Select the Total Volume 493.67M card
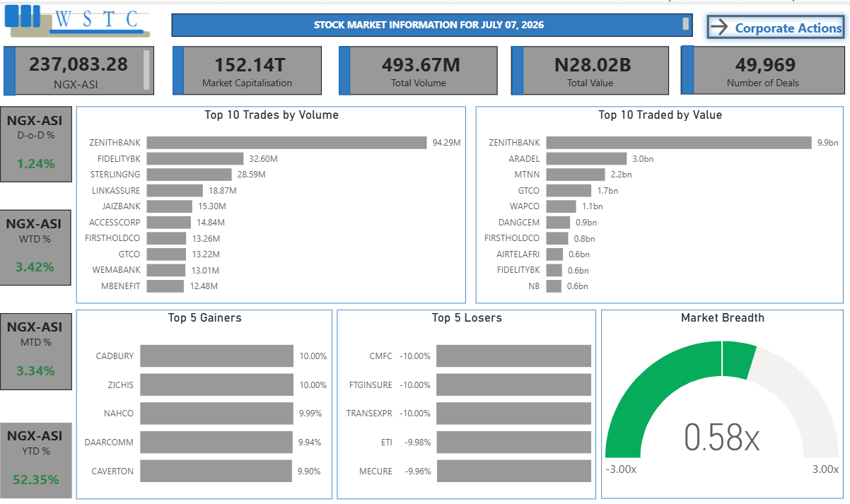The width and height of the screenshot is (850, 504). [x=419, y=71]
